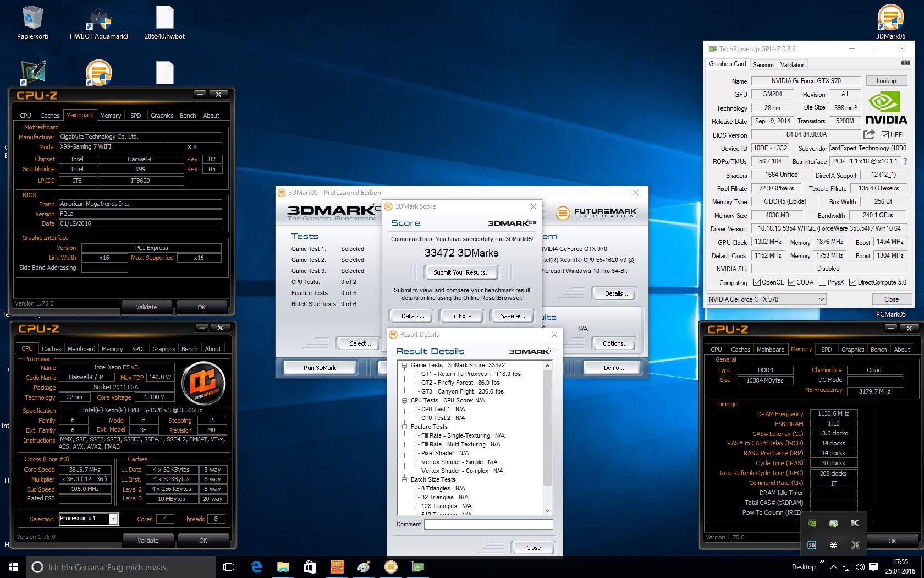The height and width of the screenshot is (578, 924).
Task: Toggle the PhysX checkbox
Action: point(822,282)
